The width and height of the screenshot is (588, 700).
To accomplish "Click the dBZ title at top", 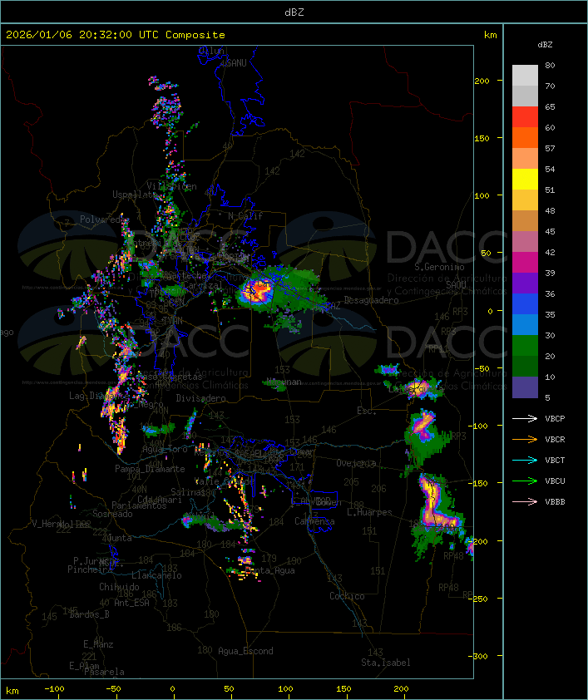I will coord(294,12).
